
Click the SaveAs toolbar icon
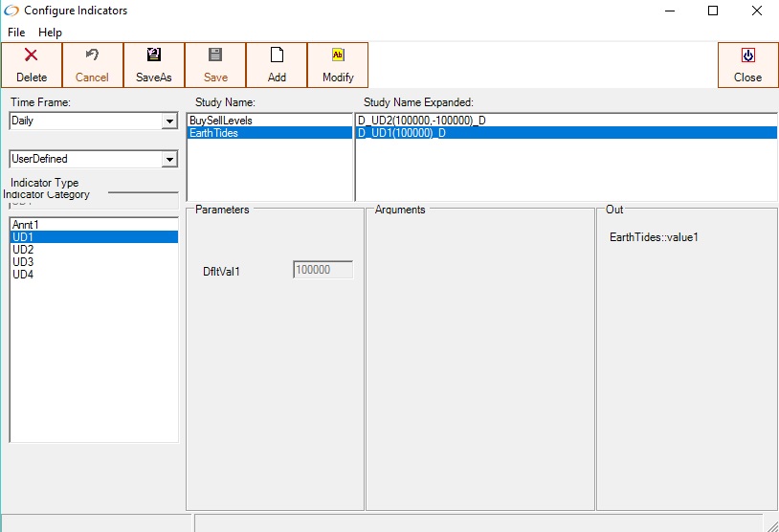coord(154,55)
